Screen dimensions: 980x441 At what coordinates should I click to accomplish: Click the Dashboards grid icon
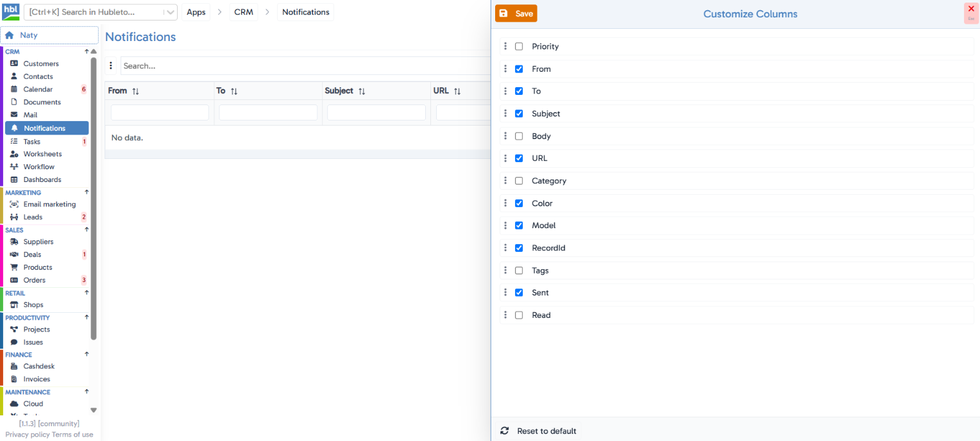point(14,179)
